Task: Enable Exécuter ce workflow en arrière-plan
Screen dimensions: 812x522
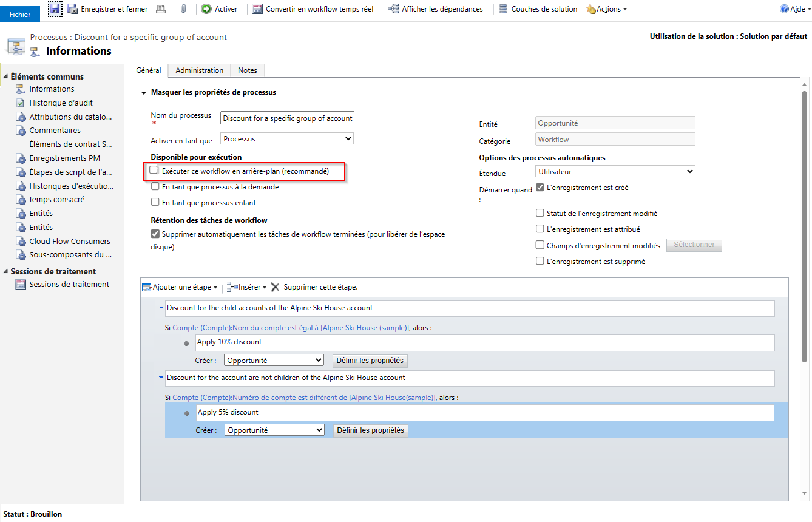Action: pyautogui.click(x=154, y=171)
